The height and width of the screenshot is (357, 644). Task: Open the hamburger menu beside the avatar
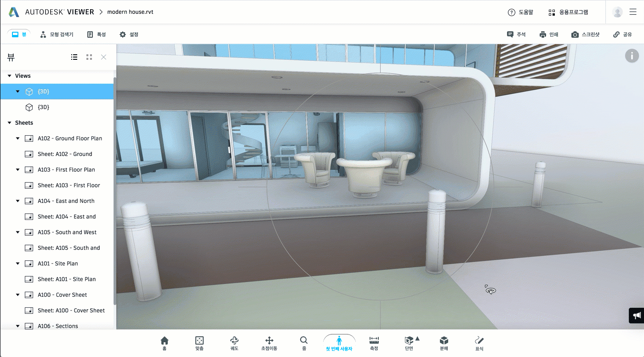tap(633, 12)
